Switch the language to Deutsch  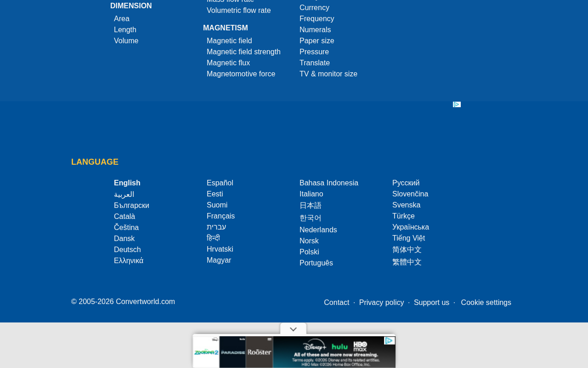(127, 250)
